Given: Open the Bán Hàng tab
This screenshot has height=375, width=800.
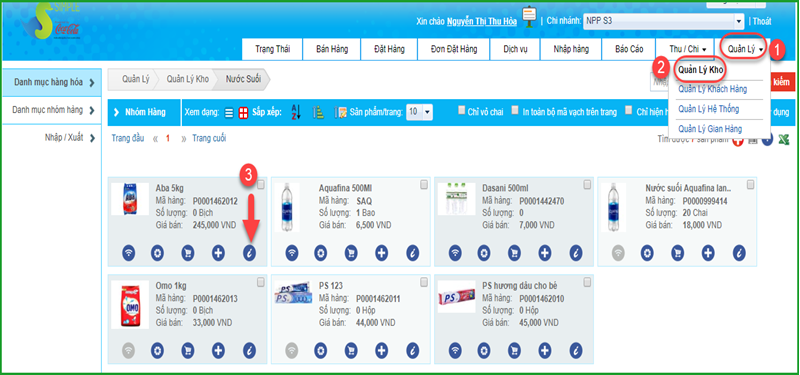Looking at the screenshot, I should (332, 49).
